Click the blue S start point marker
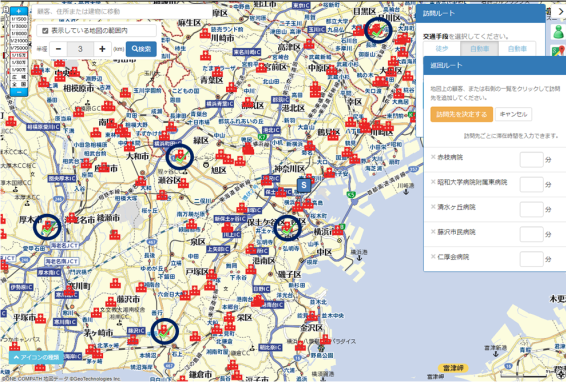 (x=304, y=185)
